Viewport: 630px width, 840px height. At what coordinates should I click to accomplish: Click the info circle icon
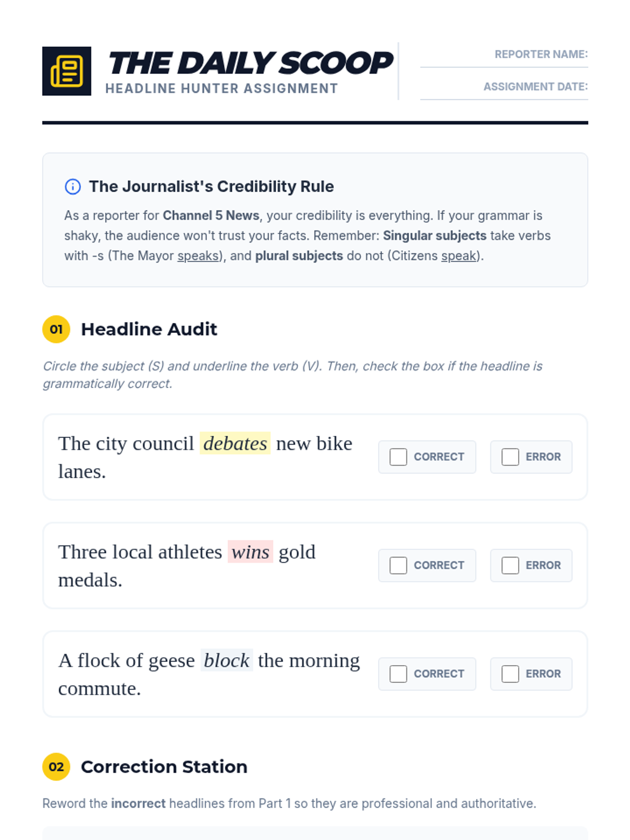click(x=72, y=186)
